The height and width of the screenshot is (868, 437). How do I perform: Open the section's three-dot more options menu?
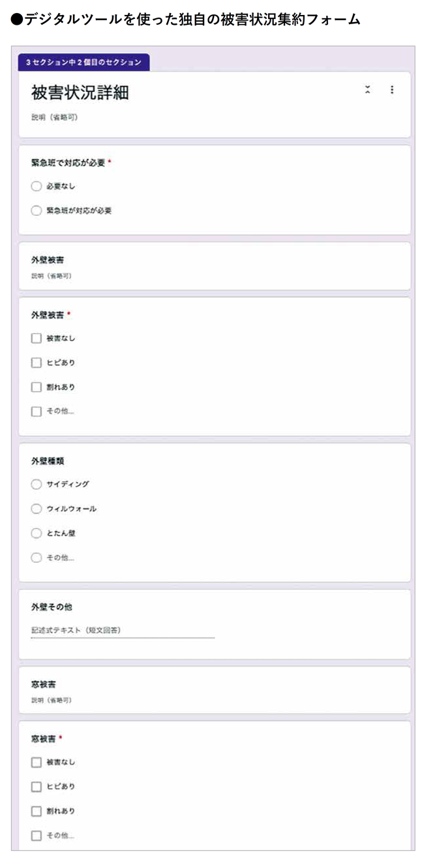click(x=391, y=90)
